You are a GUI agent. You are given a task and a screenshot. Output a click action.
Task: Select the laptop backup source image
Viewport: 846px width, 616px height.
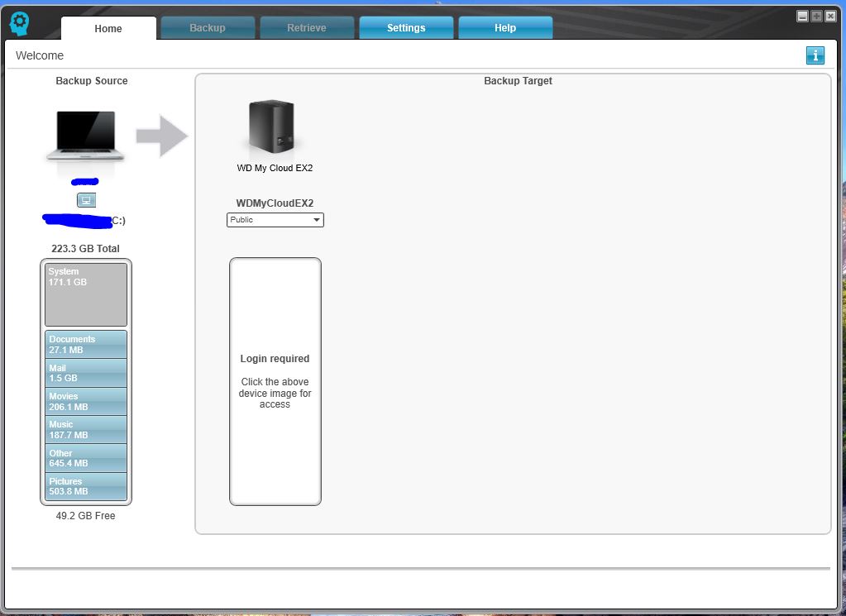coord(86,136)
